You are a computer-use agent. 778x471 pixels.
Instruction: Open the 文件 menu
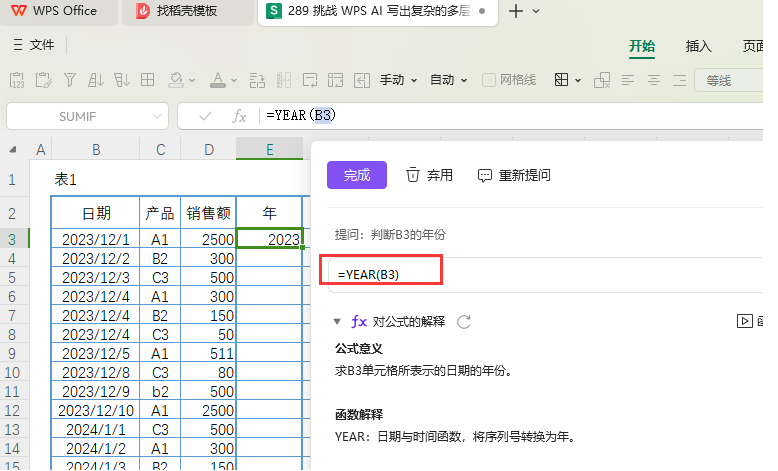[34, 45]
